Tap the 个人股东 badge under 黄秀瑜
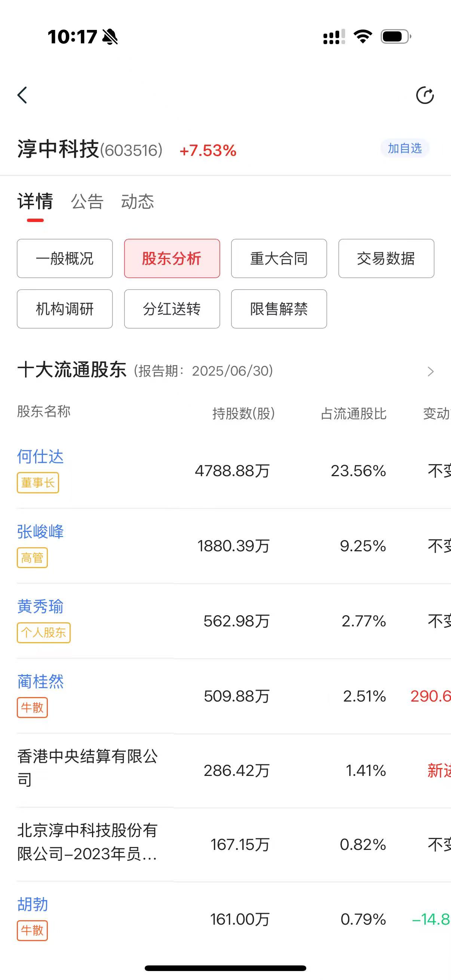The width and height of the screenshot is (451, 980). tap(44, 633)
